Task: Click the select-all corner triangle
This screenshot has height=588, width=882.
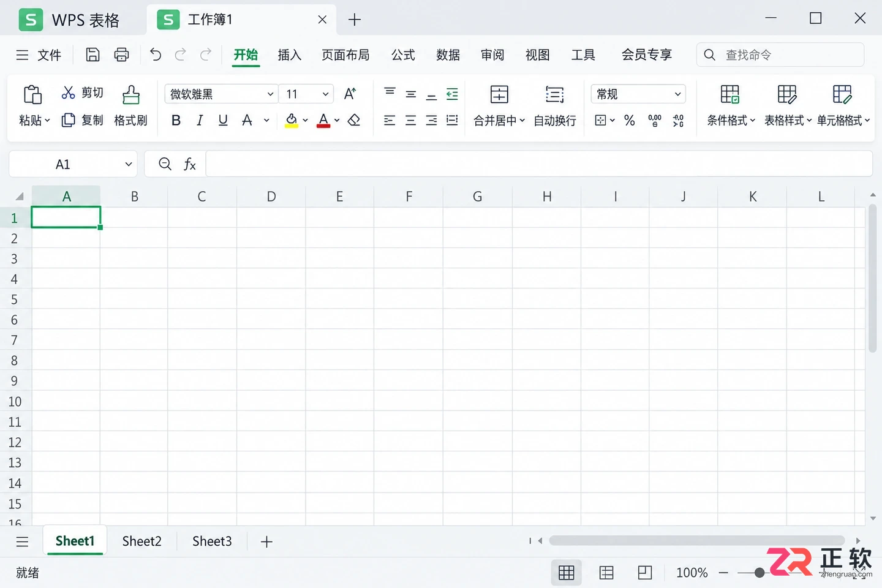Action: [x=20, y=197]
